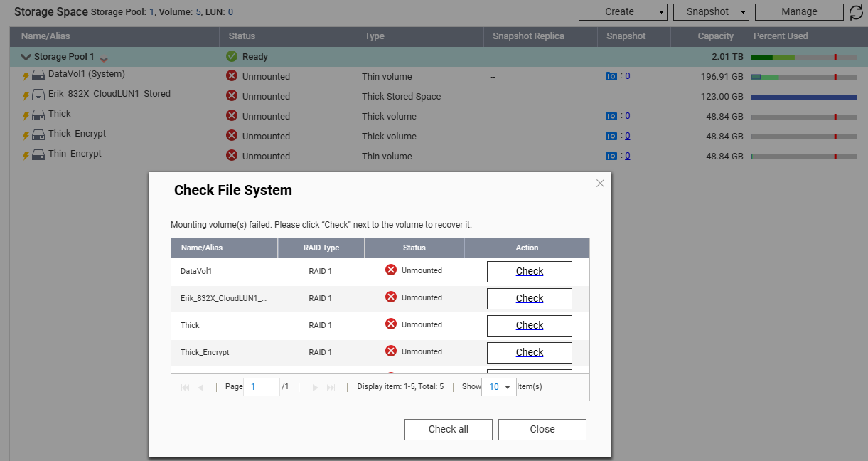Go to previous page in dialog pager
The image size is (868, 461).
tap(201, 388)
